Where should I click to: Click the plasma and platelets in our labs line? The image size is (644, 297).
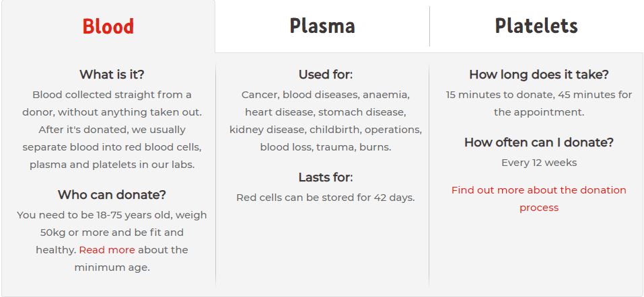coord(112,165)
